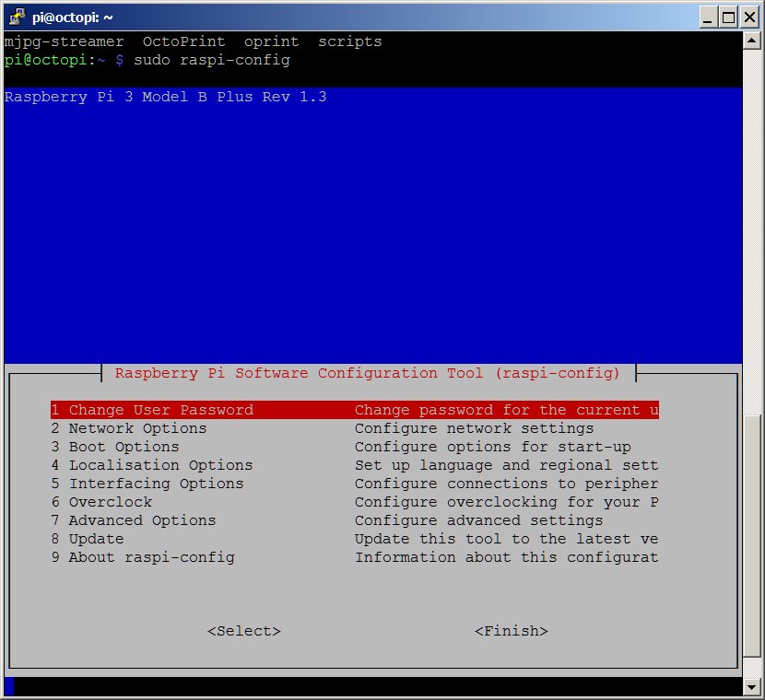This screenshot has width=765, height=700.
Task: Click 'Set up language and regional' description
Action: pyautogui.click(x=506, y=465)
